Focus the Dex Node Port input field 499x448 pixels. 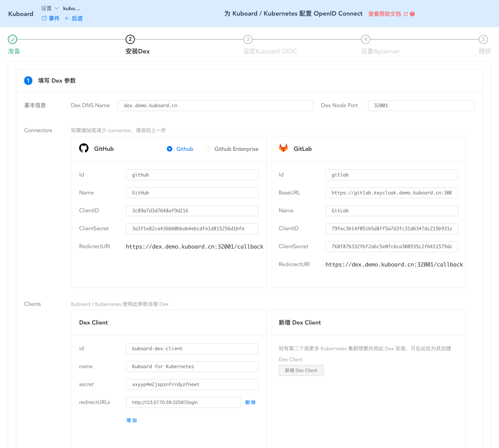421,105
